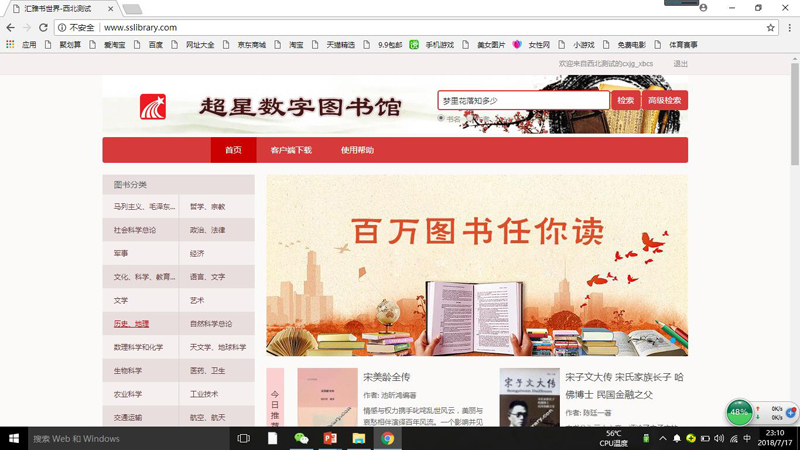Open Chrome user profile icon
The width and height of the screenshot is (800, 450).
pyautogui.click(x=703, y=8)
